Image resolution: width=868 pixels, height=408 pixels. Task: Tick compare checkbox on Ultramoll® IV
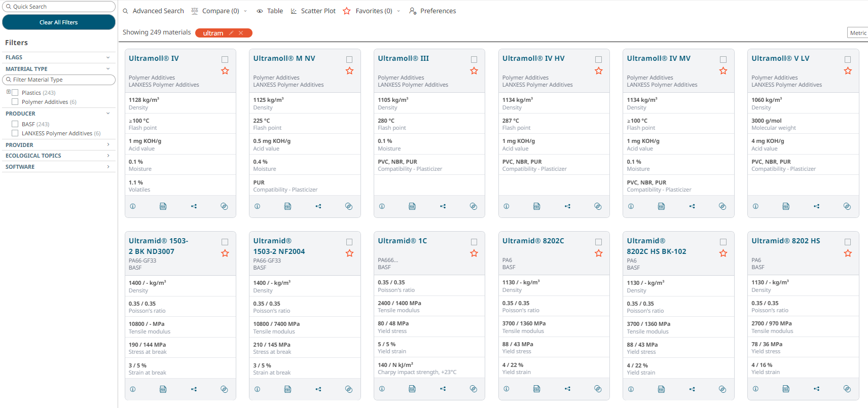[225, 60]
